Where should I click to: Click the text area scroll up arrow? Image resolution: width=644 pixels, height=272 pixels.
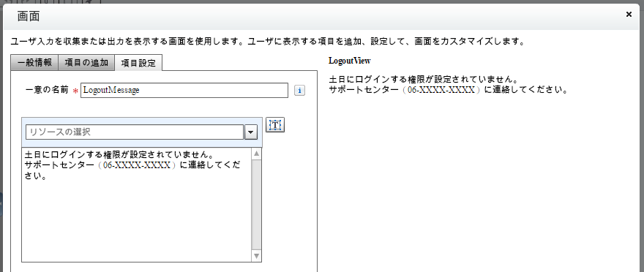(x=256, y=154)
